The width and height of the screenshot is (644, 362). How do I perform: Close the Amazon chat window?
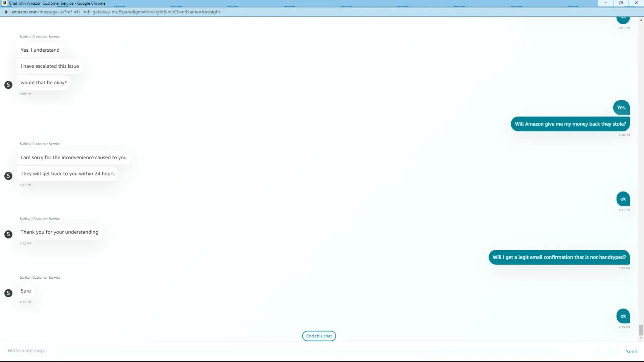pos(636,3)
